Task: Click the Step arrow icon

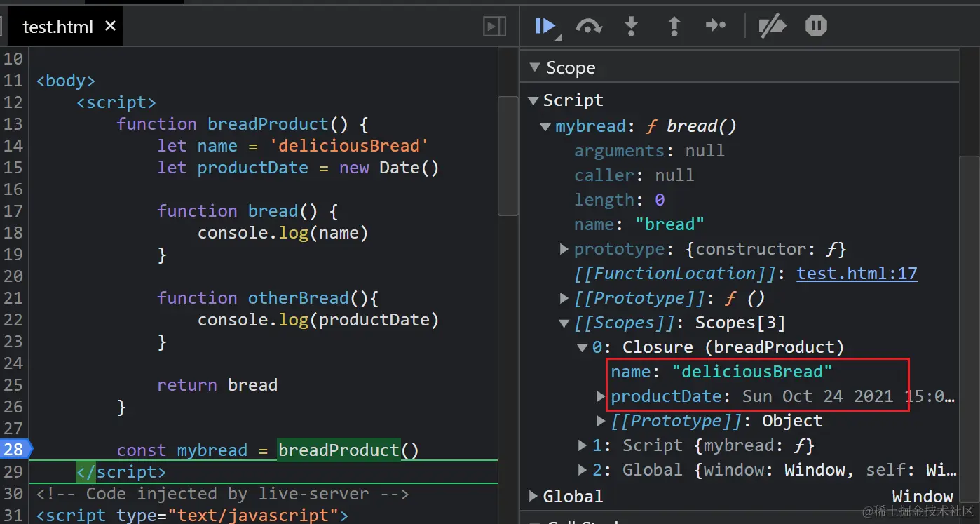Action: (x=716, y=27)
